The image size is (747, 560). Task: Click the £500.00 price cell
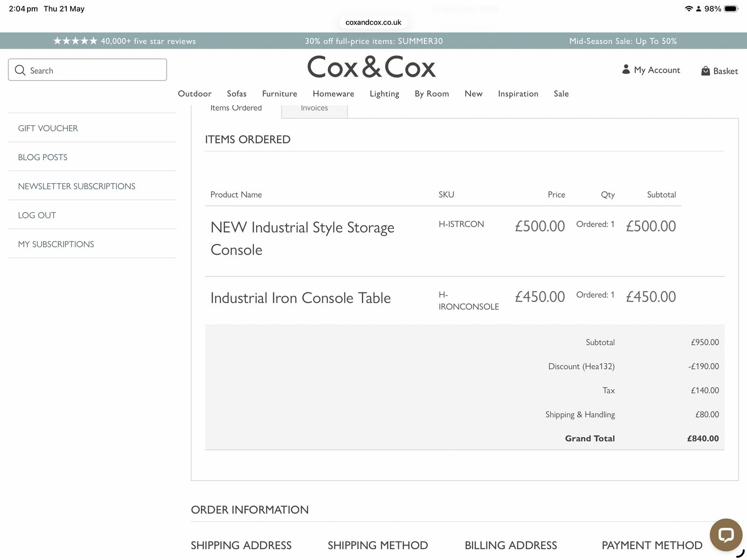[540, 226]
